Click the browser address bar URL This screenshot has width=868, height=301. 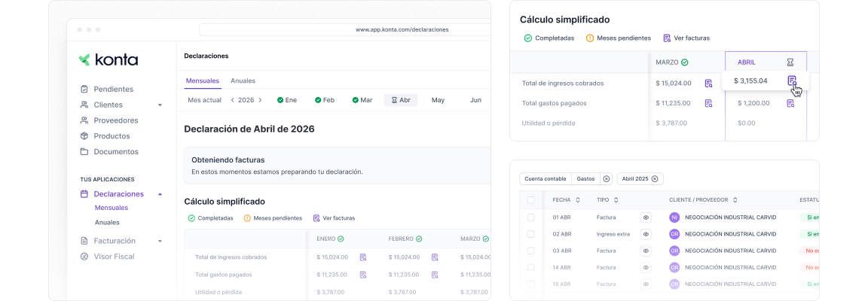coord(402,30)
